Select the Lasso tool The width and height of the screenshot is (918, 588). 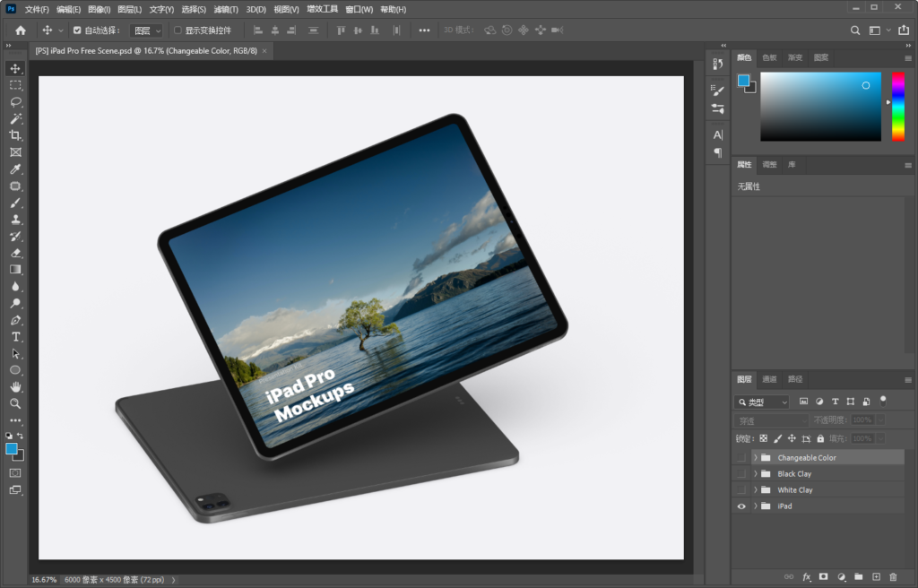click(x=15, y=102)
